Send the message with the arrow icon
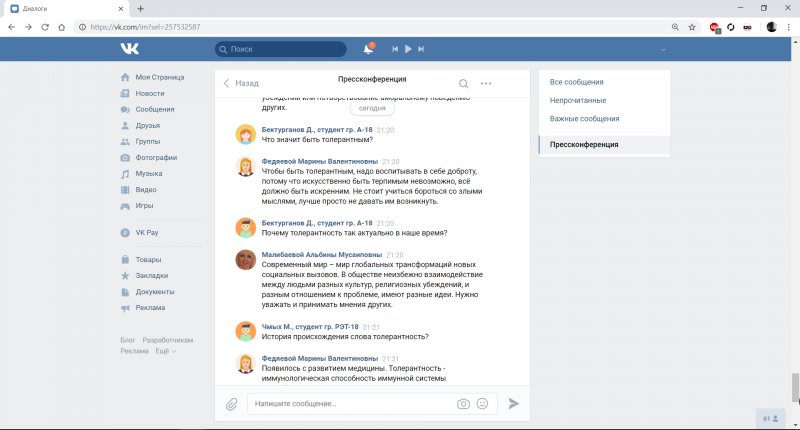800x430 pixels. coord(514,404)
